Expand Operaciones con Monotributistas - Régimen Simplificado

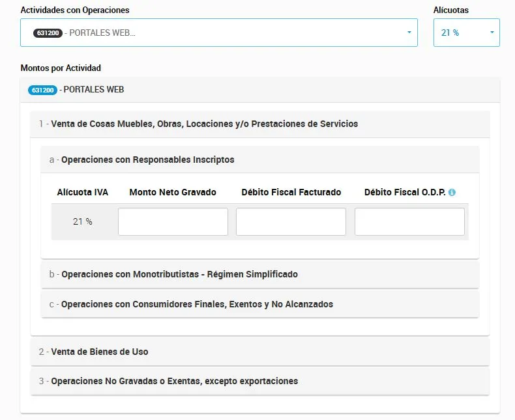pos(260,274)
